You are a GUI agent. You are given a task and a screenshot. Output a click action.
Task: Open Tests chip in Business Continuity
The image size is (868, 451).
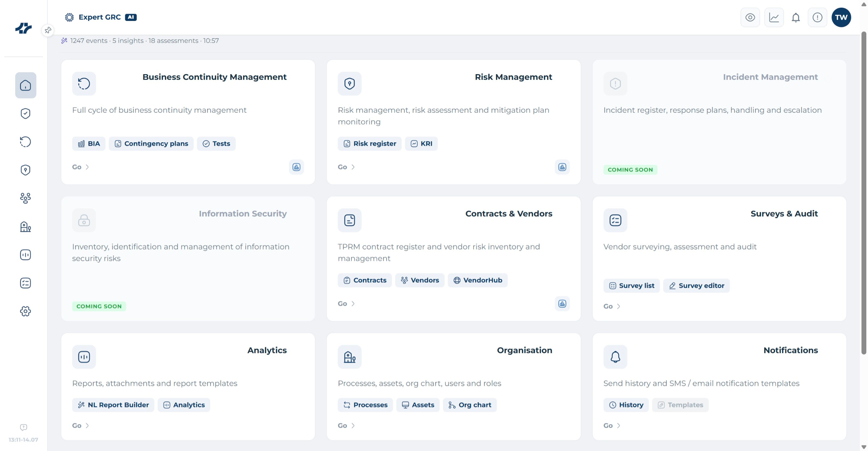pyautogui.click(x=216, y=144)
